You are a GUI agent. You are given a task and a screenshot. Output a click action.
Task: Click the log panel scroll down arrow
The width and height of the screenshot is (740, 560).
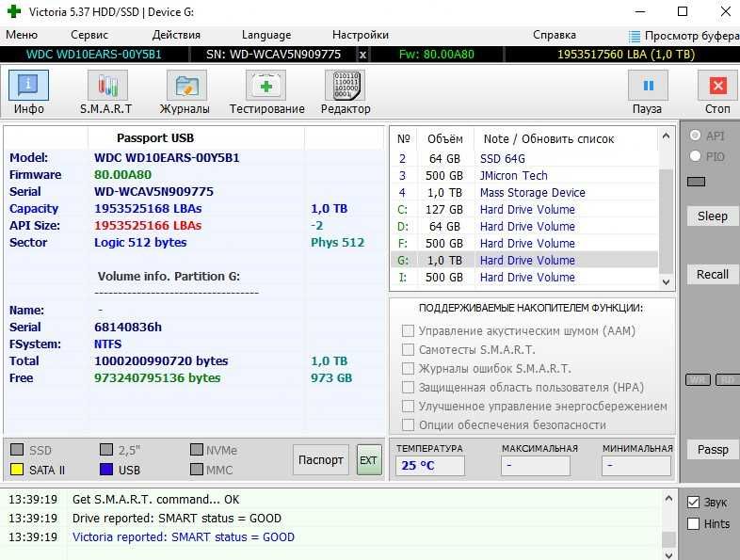tap(668, 554)
